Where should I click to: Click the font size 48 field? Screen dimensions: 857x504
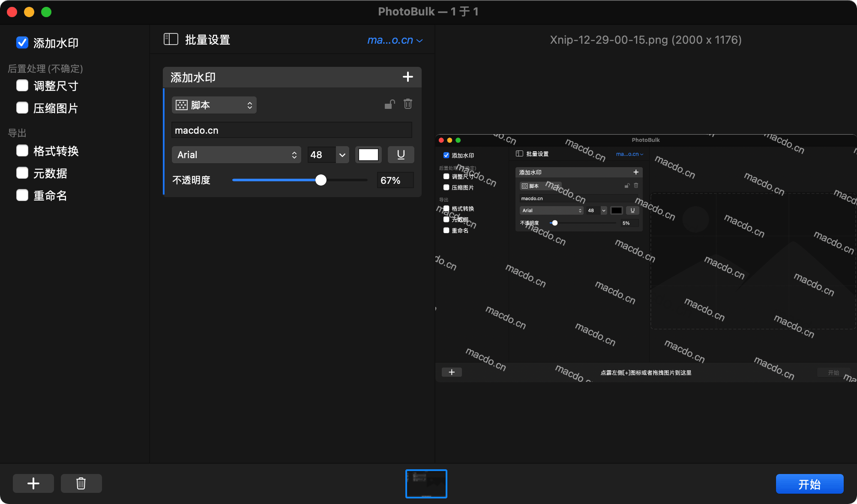coord(322,155)
